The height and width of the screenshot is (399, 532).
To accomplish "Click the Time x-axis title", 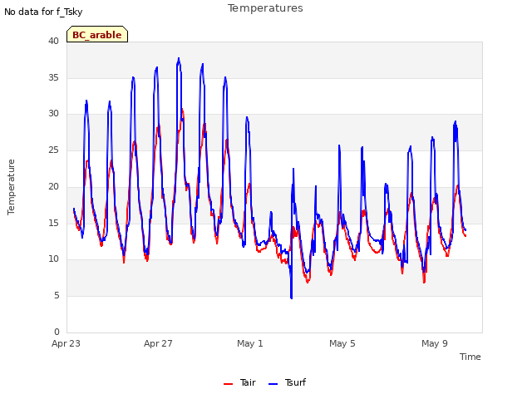I will pos(470,357).
